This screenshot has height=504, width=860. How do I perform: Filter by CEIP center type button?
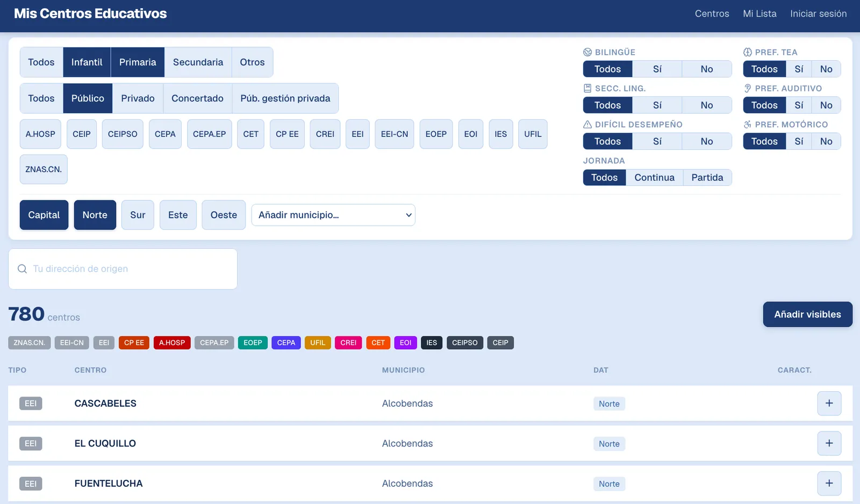pos(82,134)
